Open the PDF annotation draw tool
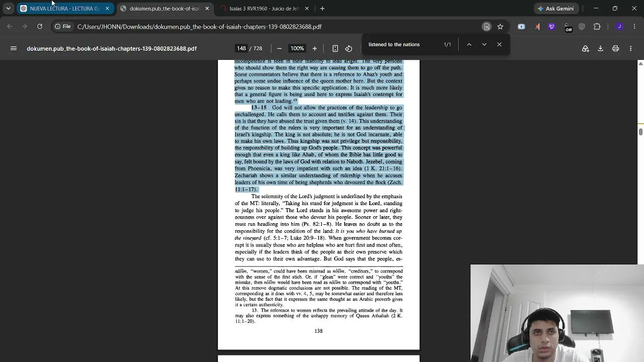Screen dimensions: 644x362 (x=586, y=48)
